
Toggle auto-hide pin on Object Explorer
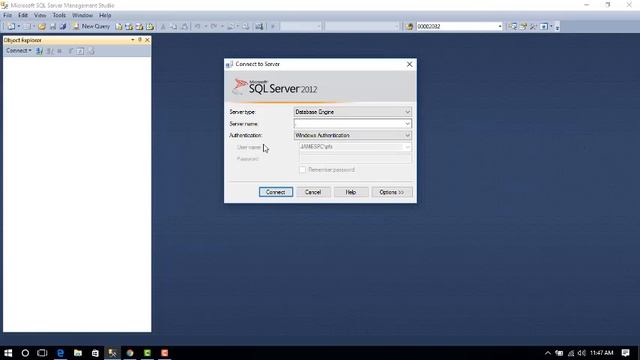click(140, 40)
